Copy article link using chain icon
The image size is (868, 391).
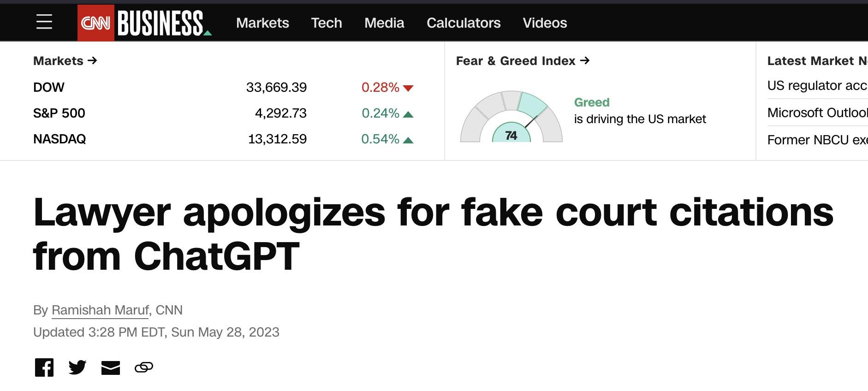click(143, 367)
